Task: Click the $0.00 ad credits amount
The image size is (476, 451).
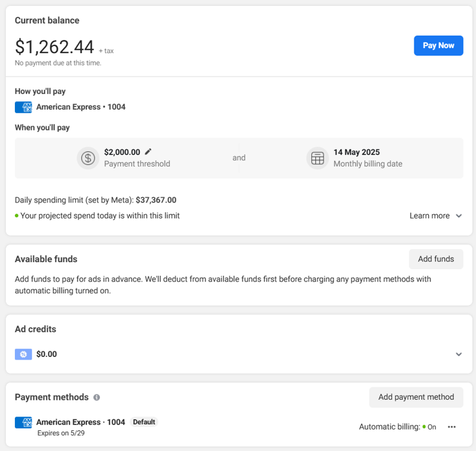Action: point(47,354)
